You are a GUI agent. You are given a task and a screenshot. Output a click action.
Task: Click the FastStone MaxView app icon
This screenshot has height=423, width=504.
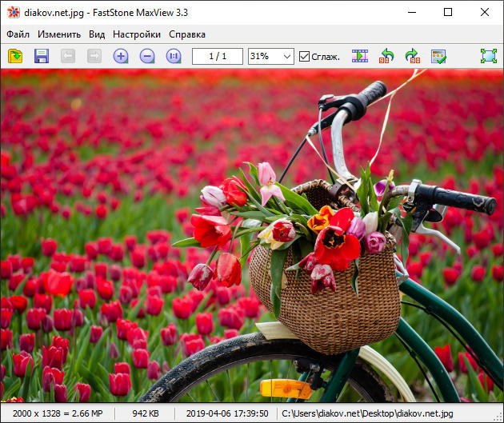pos(14,13)
